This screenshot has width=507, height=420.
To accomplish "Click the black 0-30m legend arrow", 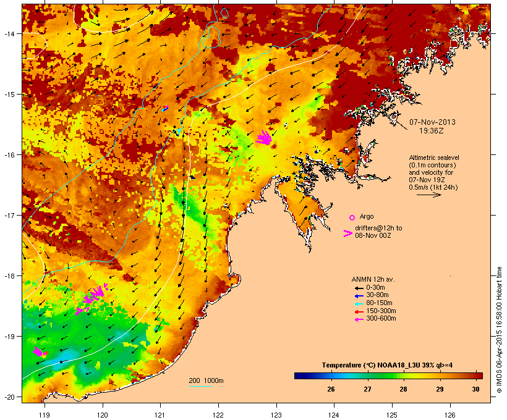I will pyautogui.click(x=359, y=288).
